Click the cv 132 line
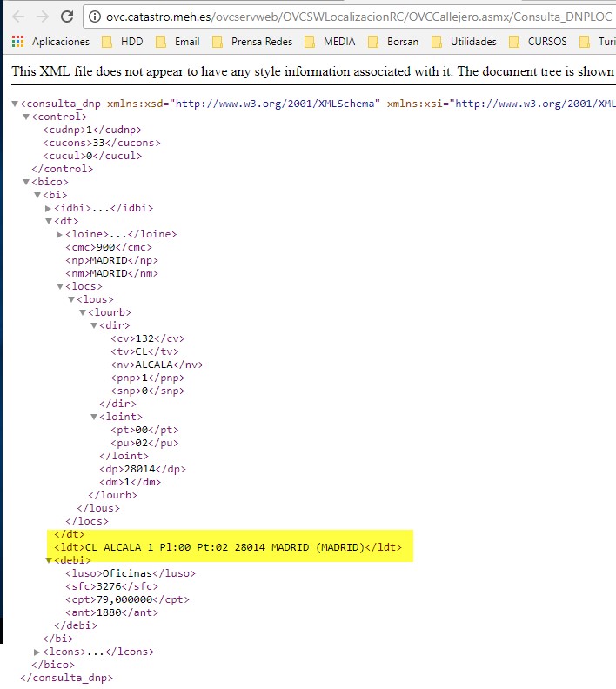616x689 pixels. click(148, 338)
